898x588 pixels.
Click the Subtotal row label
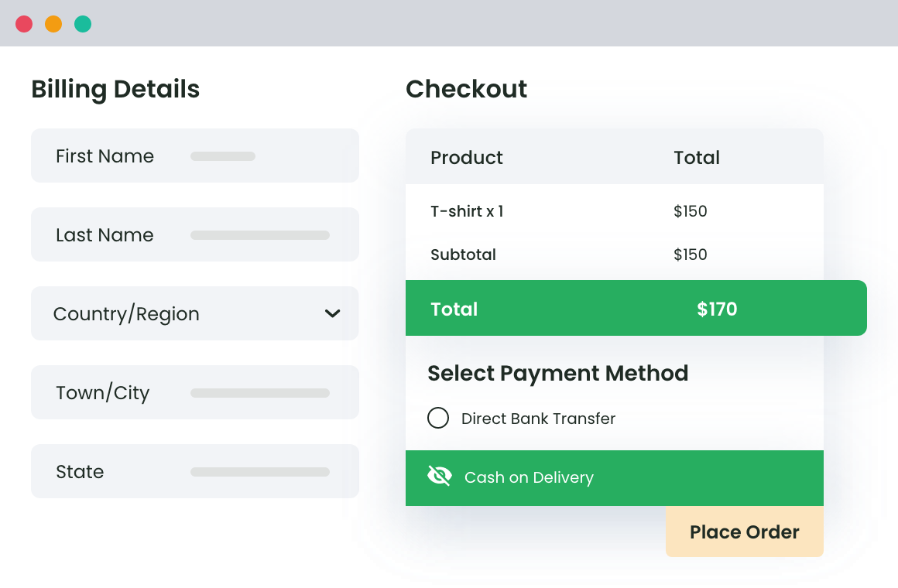463,255
